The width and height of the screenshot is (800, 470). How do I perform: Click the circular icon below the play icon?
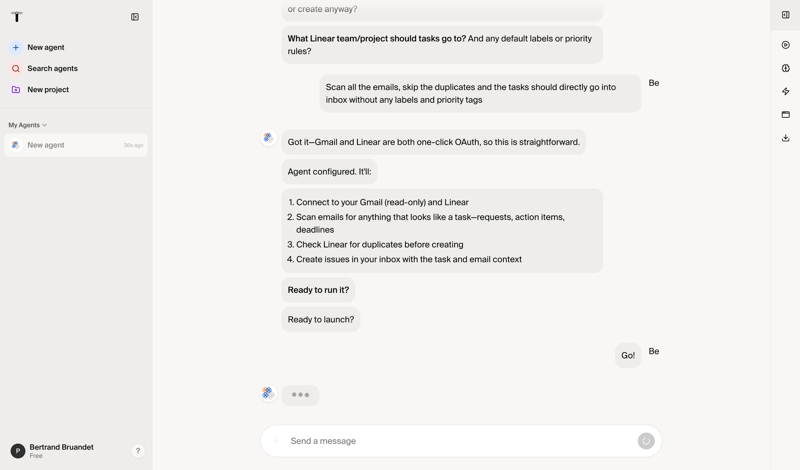786,68
